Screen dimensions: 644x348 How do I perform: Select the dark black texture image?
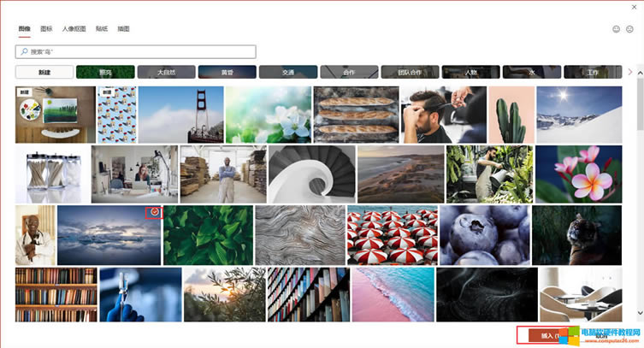point(487,295)
